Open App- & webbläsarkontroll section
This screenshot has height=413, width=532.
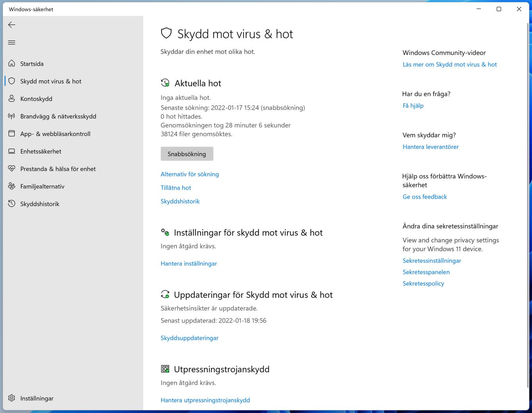73,134
